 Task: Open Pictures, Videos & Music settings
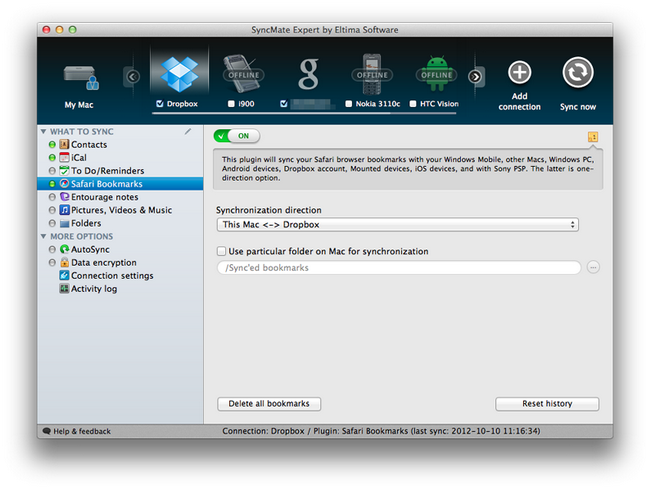coord(120,210)
